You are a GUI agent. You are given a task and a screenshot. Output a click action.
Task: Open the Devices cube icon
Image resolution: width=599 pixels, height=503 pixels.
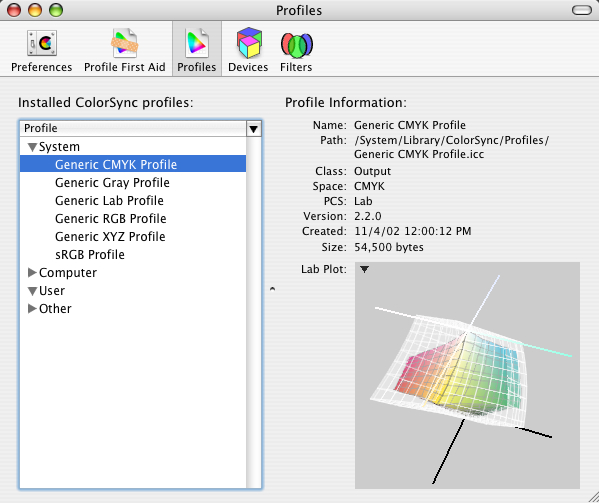pyautogui.click(x=249, y=42)
